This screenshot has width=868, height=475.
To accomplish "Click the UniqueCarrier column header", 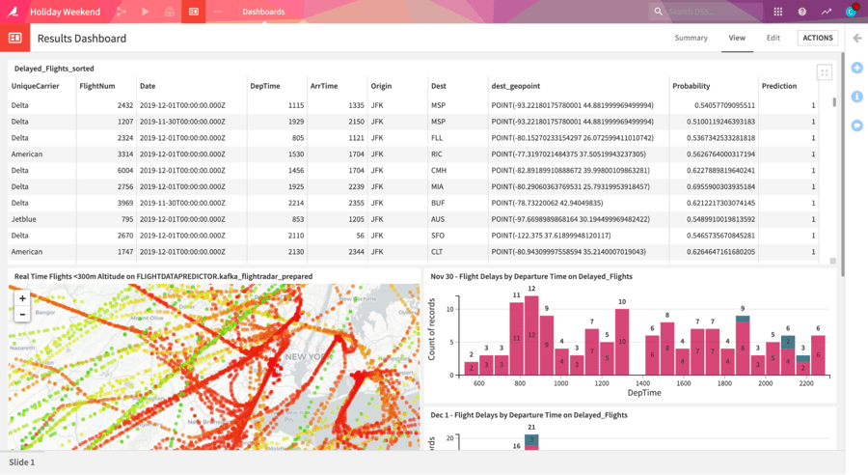I will (x=35, y=86).
